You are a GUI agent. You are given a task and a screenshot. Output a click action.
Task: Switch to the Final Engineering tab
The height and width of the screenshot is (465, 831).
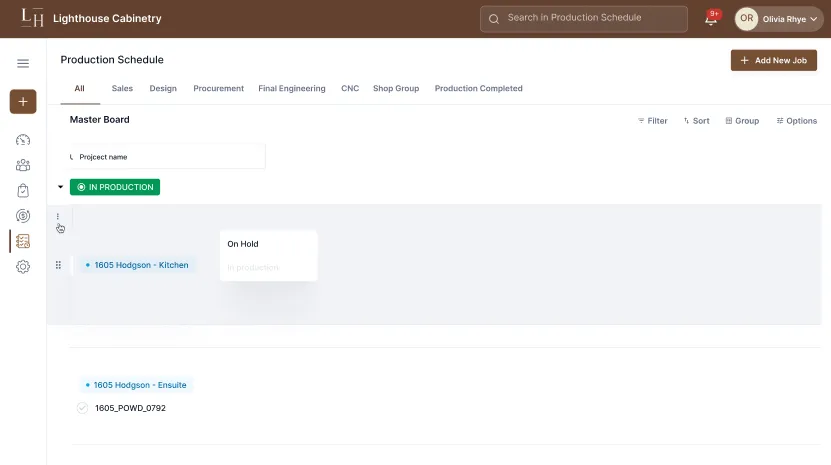(x=291, y=89)
